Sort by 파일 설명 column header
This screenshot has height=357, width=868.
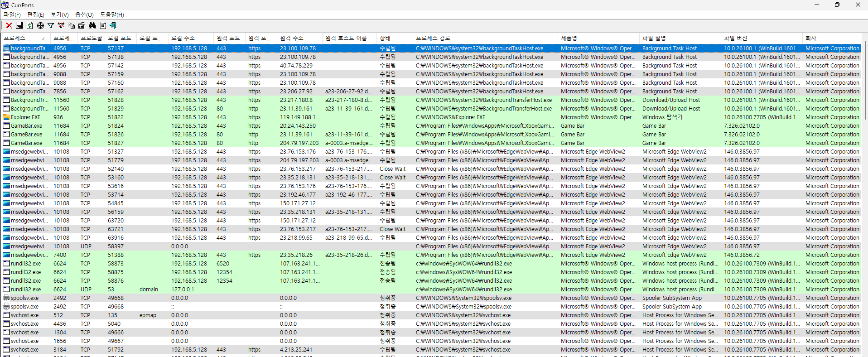click(x=680, y=38)
